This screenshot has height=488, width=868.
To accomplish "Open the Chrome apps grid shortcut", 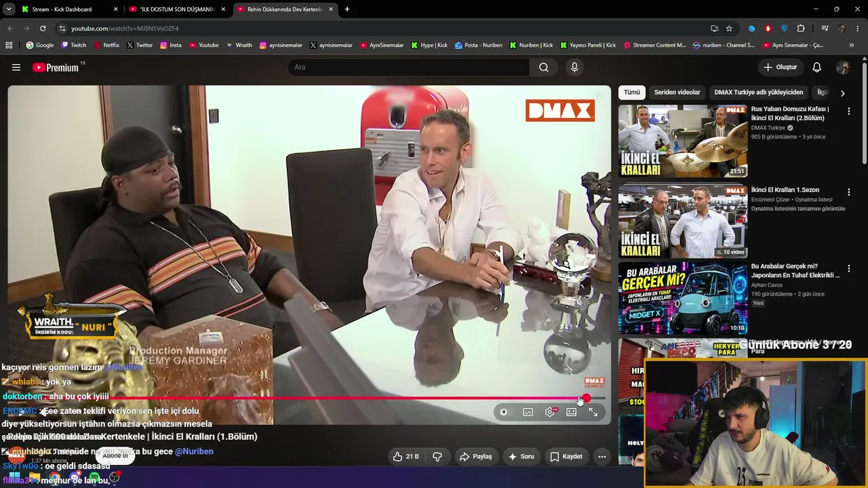I will pyautogui.click(x=9, y=45).
